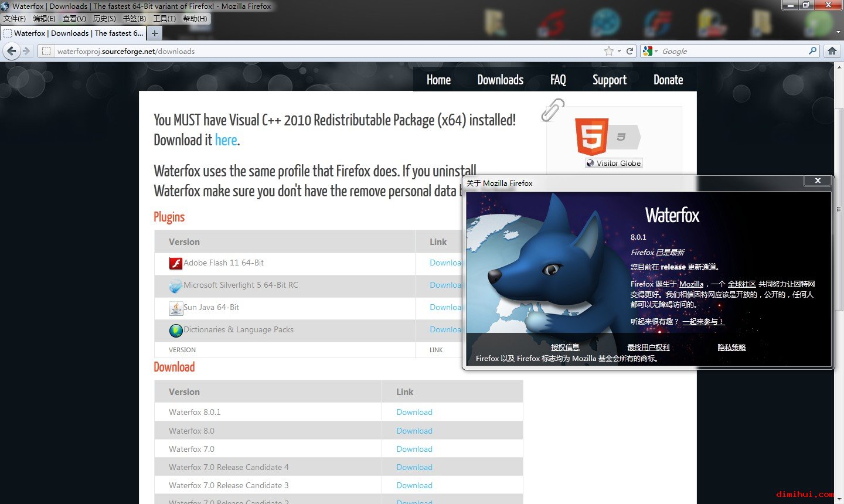Download Sun Java 64-Bit
This screenshot has height=504, width=844.
[446, 308]
